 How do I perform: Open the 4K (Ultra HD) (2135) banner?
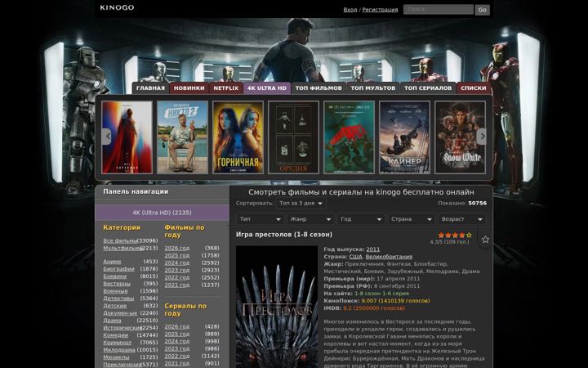click(x=162, y=213)
